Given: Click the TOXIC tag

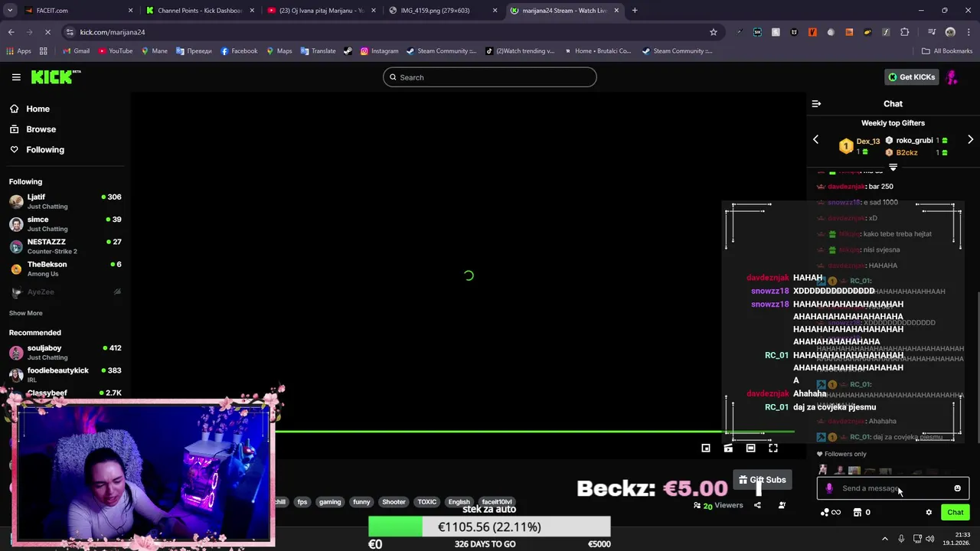Looking at the screenshot, I should (427, 502).
